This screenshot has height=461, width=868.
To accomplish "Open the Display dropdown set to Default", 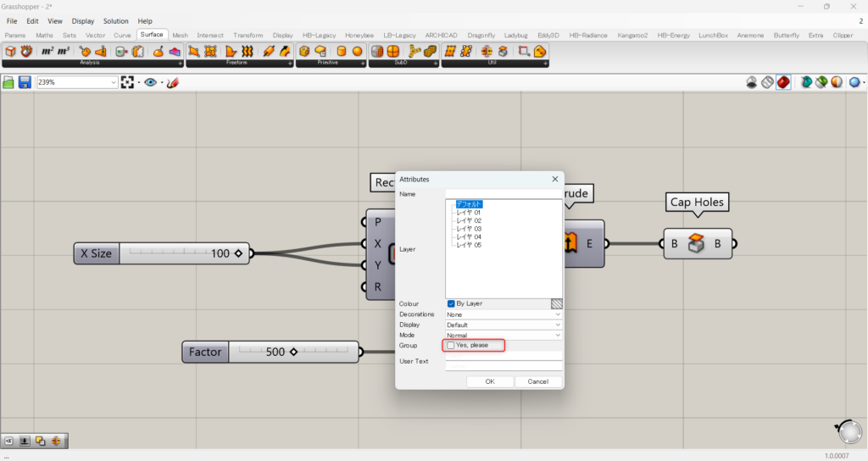I will click(504, 325).
